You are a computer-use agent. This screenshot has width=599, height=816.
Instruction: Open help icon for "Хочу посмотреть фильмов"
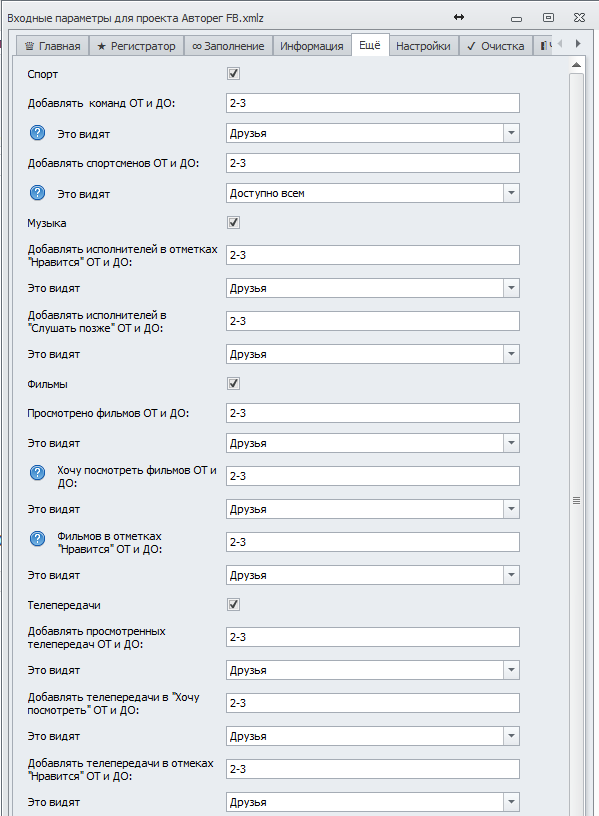[37, 473]
